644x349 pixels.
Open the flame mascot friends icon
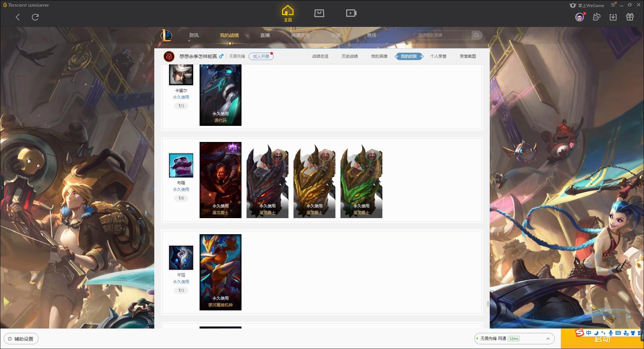click(596, 17)
